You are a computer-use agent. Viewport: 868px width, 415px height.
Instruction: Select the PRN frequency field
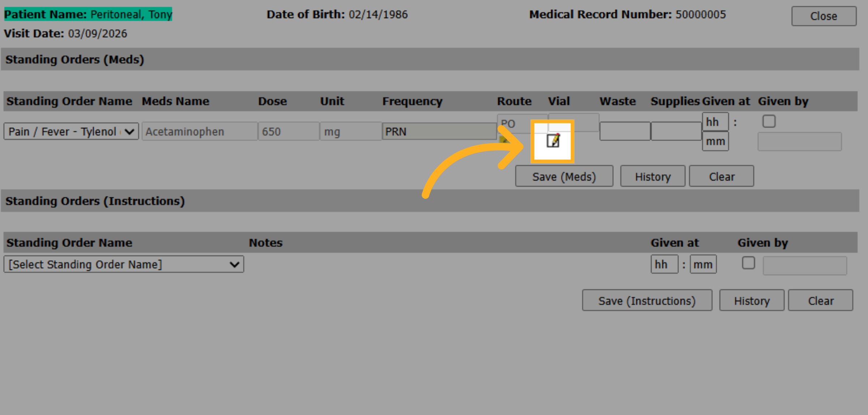439,131
